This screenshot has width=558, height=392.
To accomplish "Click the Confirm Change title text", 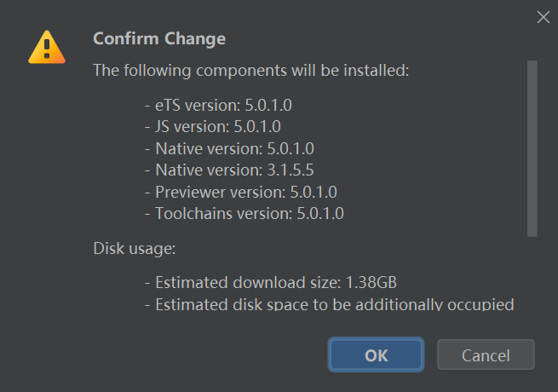I will (x=159, y=38).
